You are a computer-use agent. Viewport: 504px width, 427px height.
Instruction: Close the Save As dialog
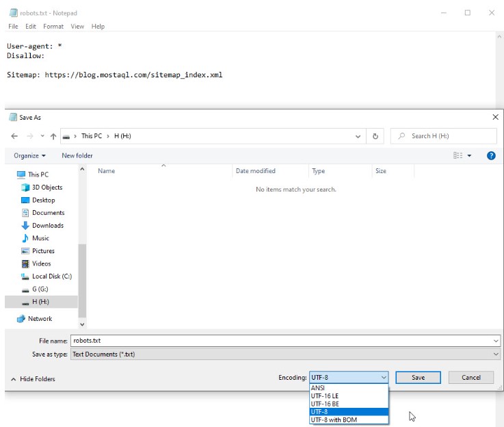(x=495, y=117)
